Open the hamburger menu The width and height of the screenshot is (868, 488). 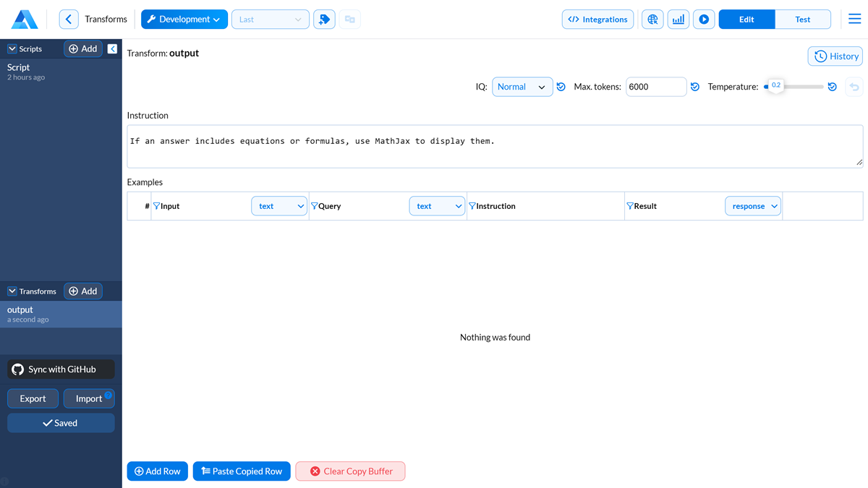pyautogui.click(x=854, y=20)
